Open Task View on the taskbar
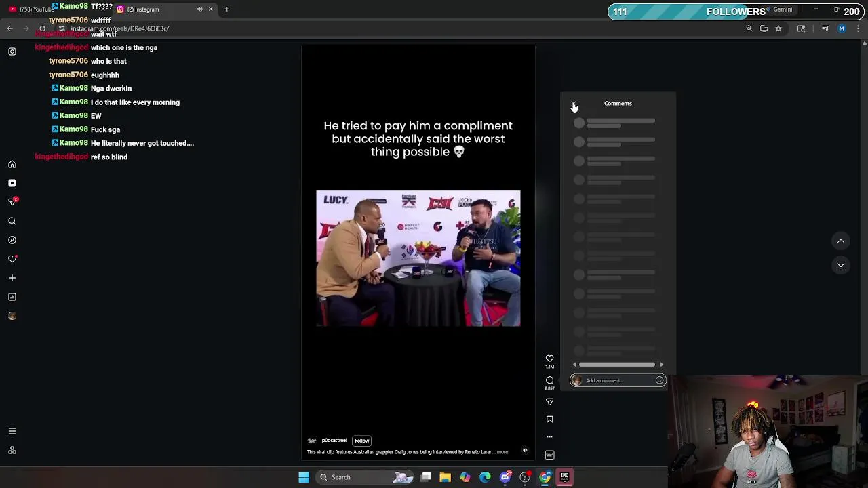868x488 pixels. coord(426,477)
